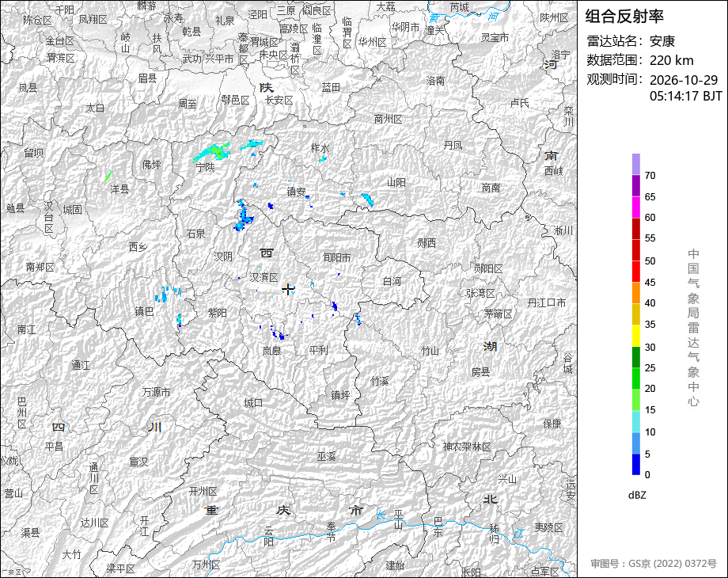Click the 万源市 label on the map
Screen dimensions: 728x578
156,392
